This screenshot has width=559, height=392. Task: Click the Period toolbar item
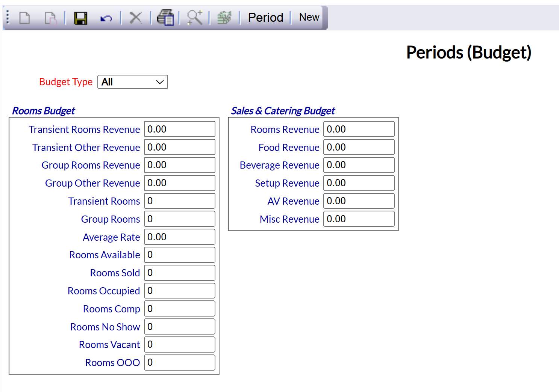pyautogui.click(x=265, y=18)
